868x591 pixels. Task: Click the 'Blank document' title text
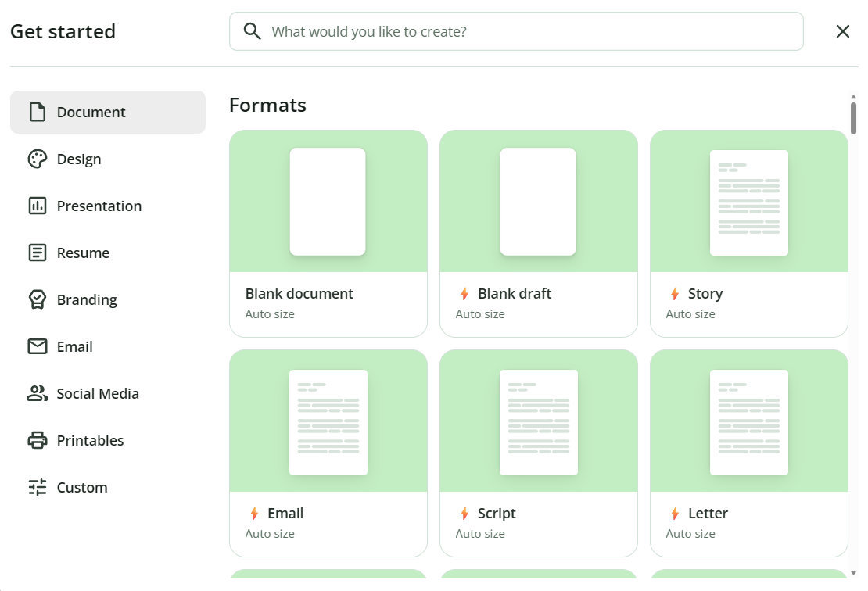pos(299,294)
